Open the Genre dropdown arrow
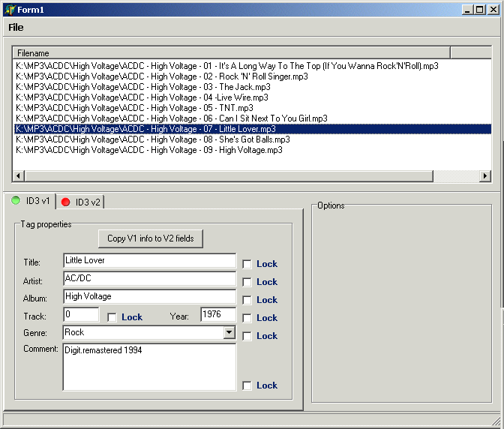 [x=229, y=332]
